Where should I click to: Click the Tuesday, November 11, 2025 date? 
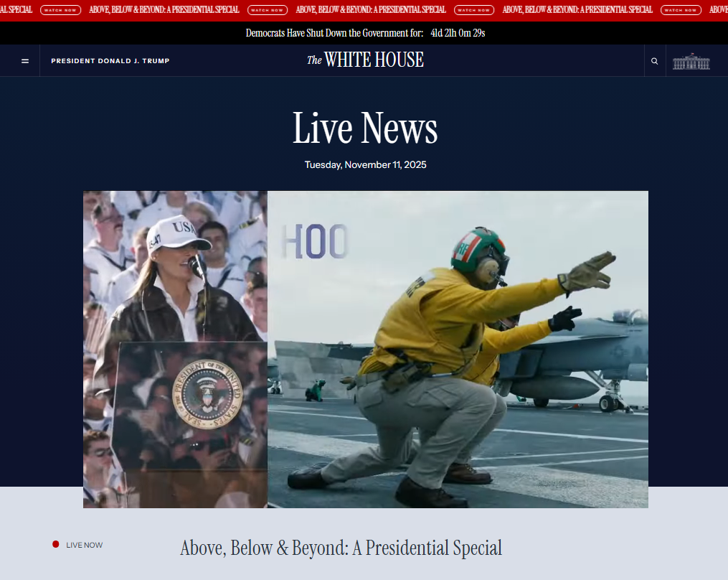click(365, 165)
